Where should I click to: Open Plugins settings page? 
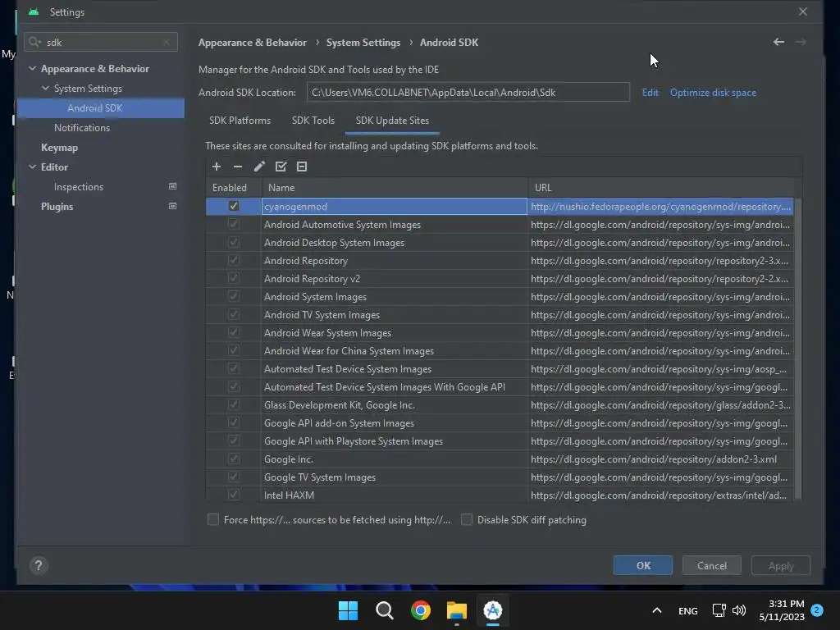coord(57,206)
